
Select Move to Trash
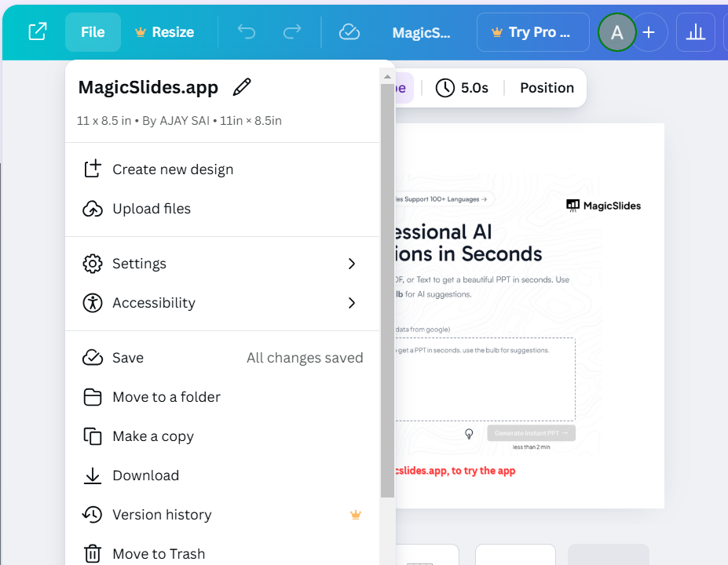pos(222,554)
